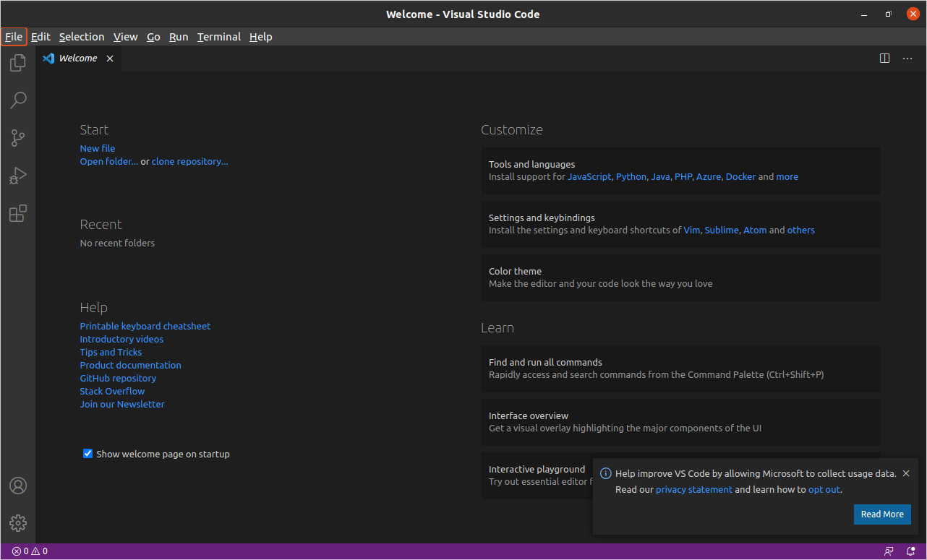Open the Accounts menu icon
The image size is (927, 560).
pos(18,486)
